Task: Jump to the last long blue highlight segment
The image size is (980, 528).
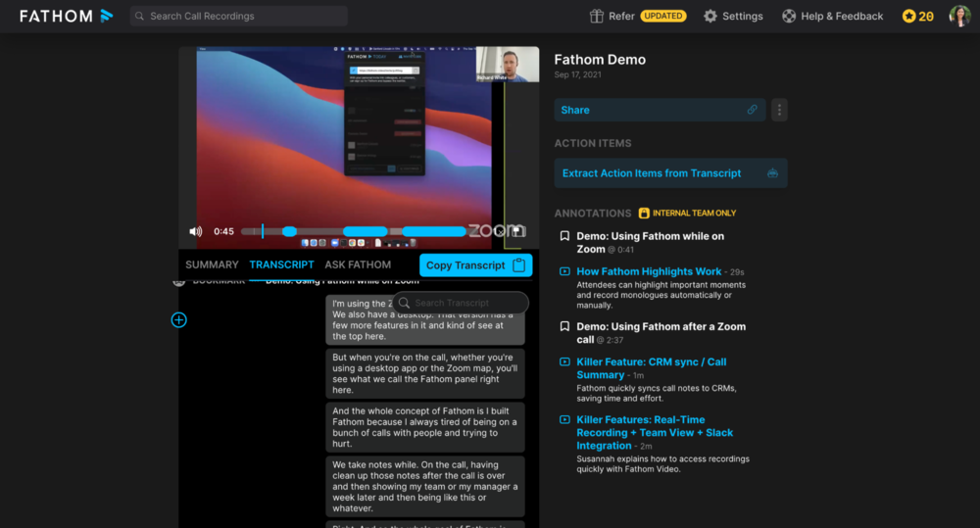Action: point(434,231)
